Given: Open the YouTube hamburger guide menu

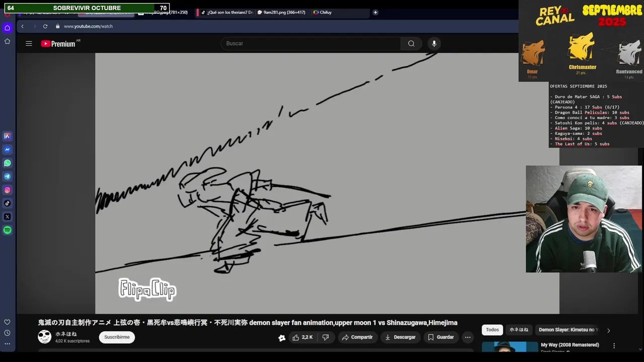Looking at the screenshot, I should tap(29, 44).
